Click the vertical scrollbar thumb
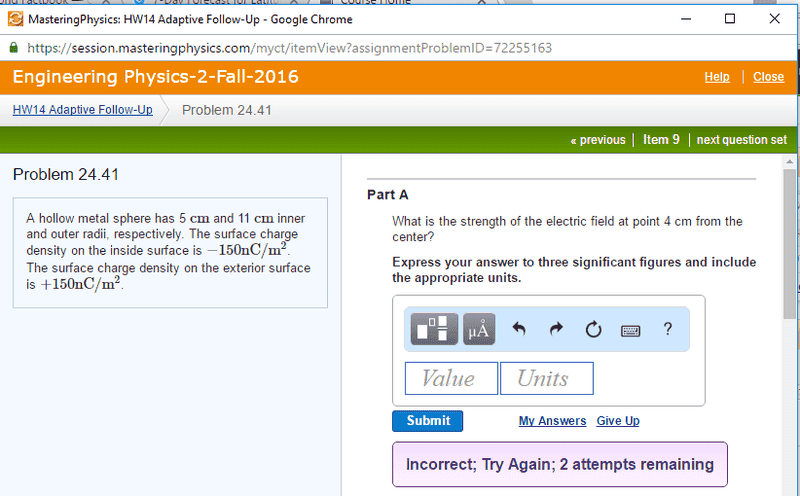Image resolution: width=800 pixels, height=496 pixels. [x=789, y=243]
